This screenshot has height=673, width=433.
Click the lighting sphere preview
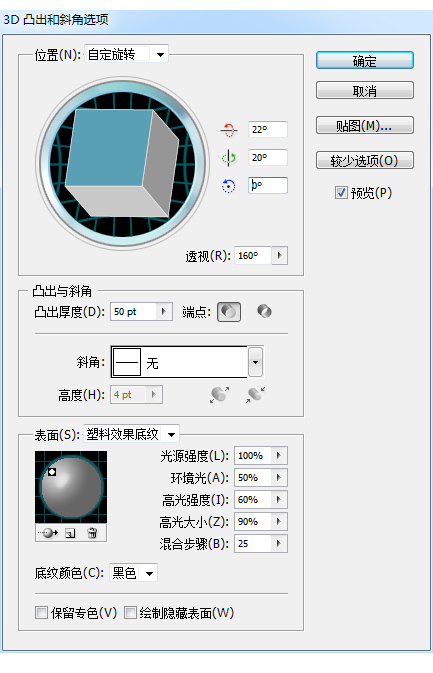coord(71,487)
